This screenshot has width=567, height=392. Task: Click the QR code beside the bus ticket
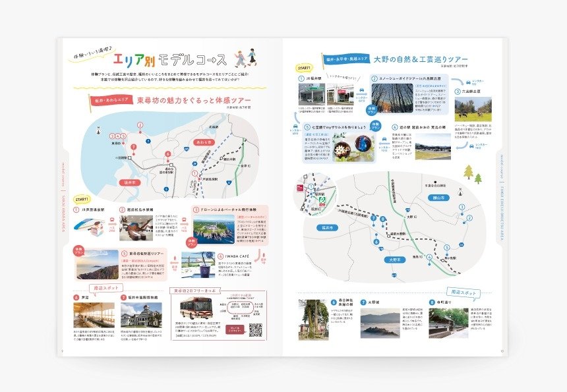click(256, 329)
